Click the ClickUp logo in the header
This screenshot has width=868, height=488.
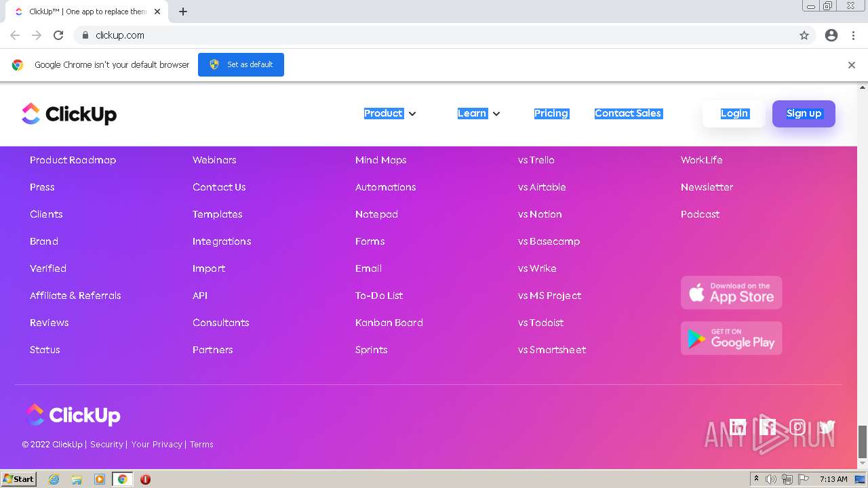pyautogui.click(x=69, y=114)
